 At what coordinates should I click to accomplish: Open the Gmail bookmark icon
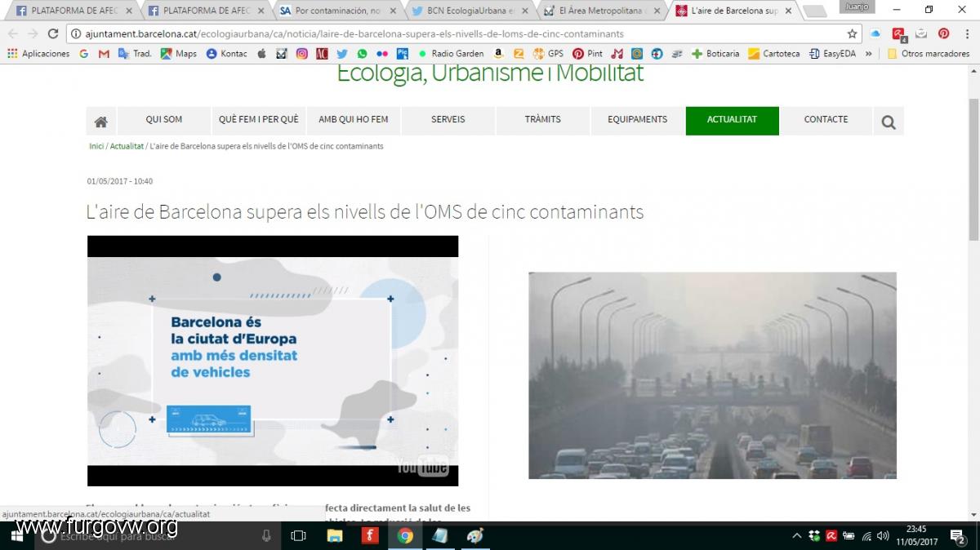pyautogui.click(x=104, y=54)
